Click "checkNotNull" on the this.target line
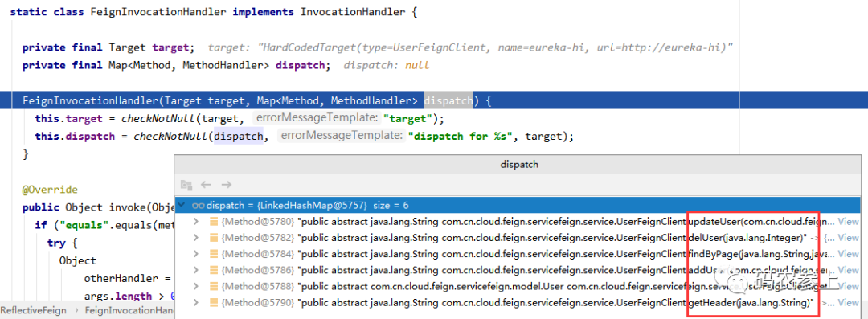The height and width of the screenshot is (319, 868). 158,118
